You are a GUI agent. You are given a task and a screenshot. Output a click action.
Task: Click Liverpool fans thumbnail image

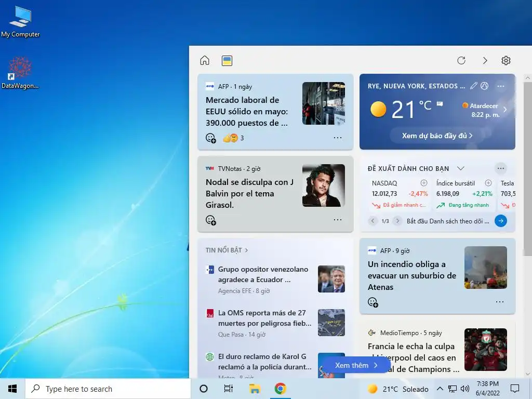pyautogui.click(x=486, y=350)
